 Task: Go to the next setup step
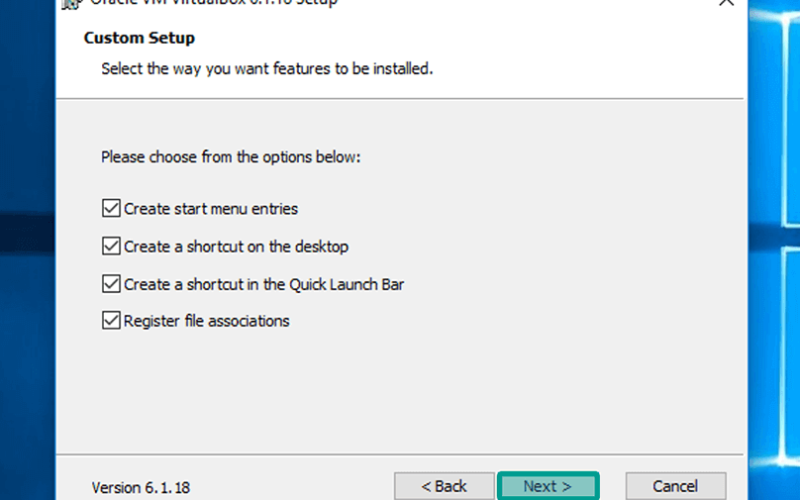tap(548, 486)
